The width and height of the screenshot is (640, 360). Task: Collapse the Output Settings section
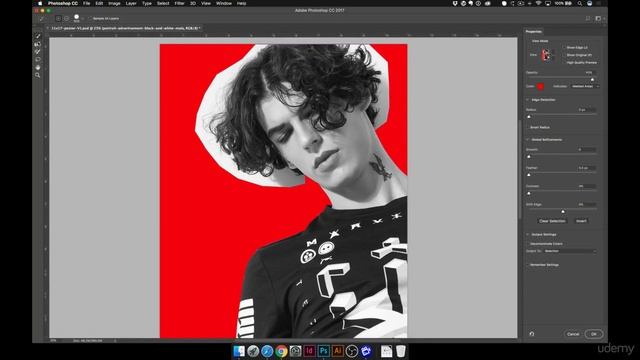(527, 234)
